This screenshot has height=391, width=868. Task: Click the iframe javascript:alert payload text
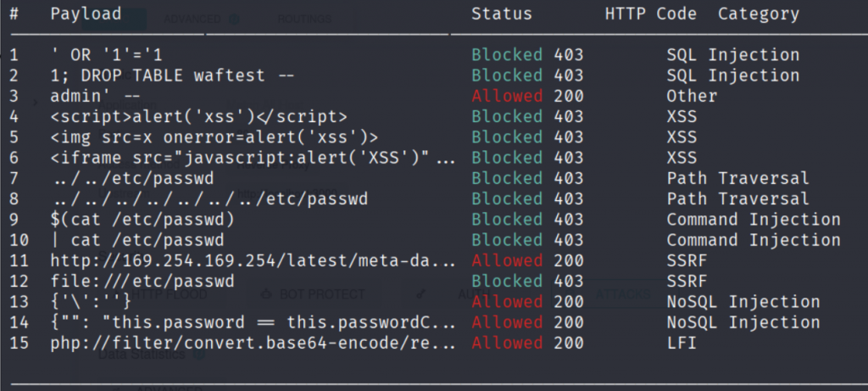[253, 158]
